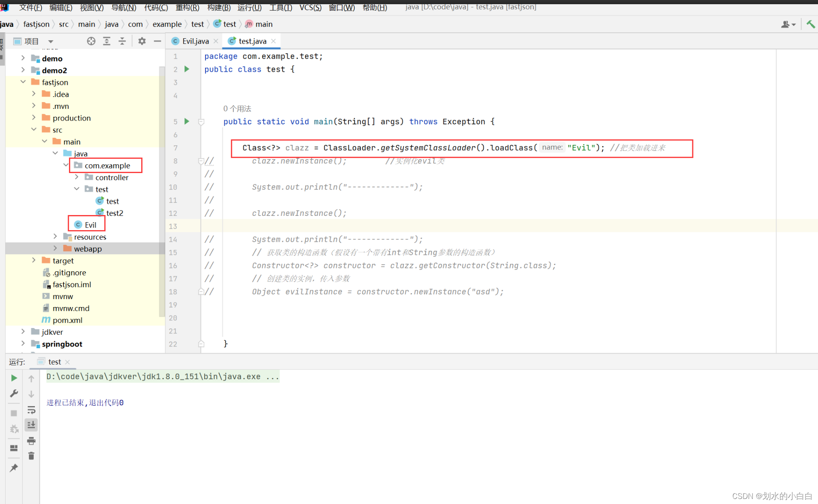This screenshot has height=504, width=818.
Task: Toggle soft-wrap in run console
Action: [31, 409]
